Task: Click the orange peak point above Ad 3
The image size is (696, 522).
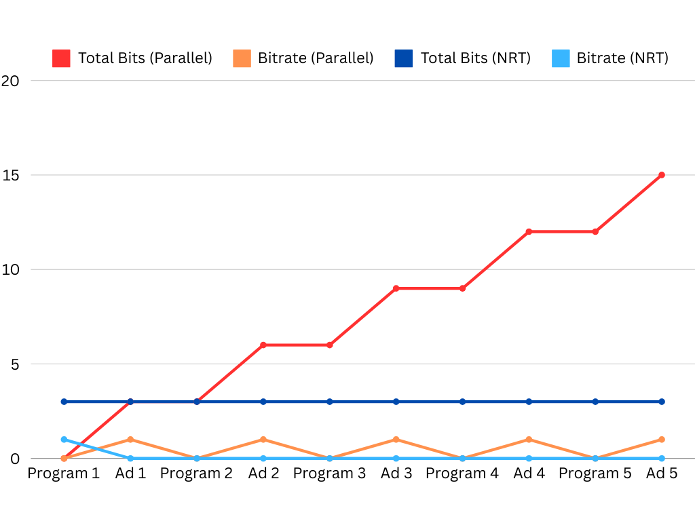Action: (x=396, y=439)
